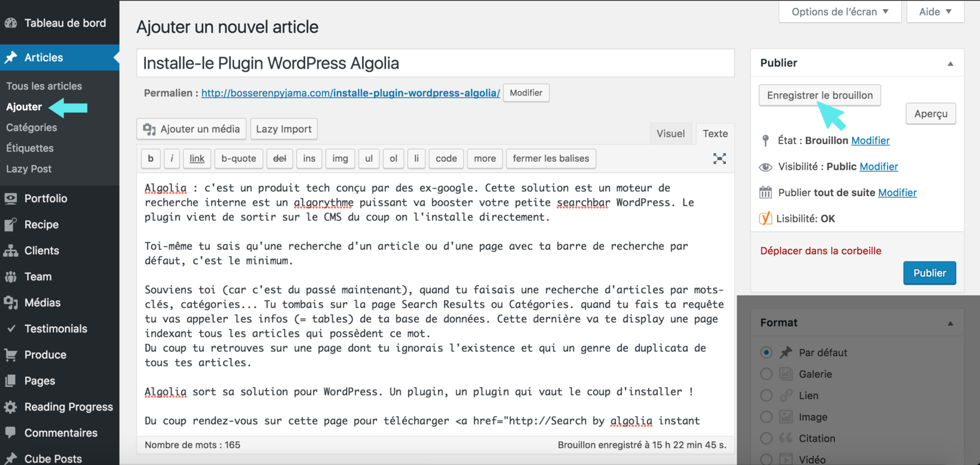Click the Médias sidebar icon

click(x=10, y=303)
